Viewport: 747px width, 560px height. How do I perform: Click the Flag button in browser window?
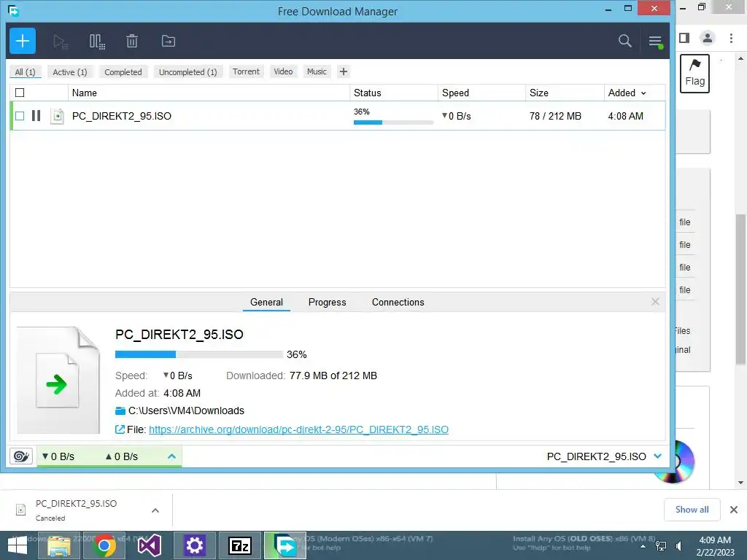[x=694, y=74]
